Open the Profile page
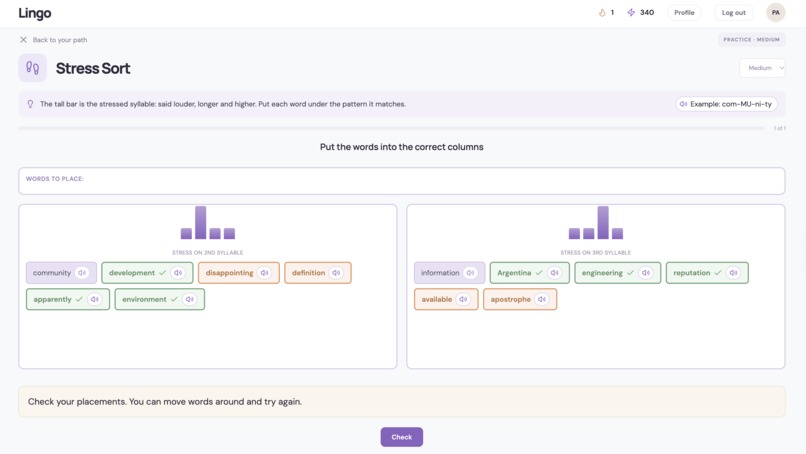The height and width of the screenshot is (454, 806). coord(684,12)
